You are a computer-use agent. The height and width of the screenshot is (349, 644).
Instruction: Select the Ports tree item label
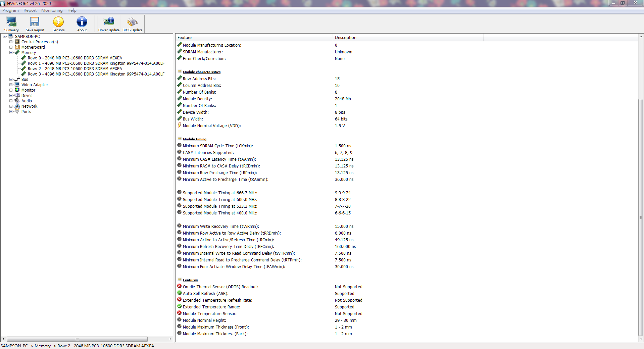(x=26, y=111)
